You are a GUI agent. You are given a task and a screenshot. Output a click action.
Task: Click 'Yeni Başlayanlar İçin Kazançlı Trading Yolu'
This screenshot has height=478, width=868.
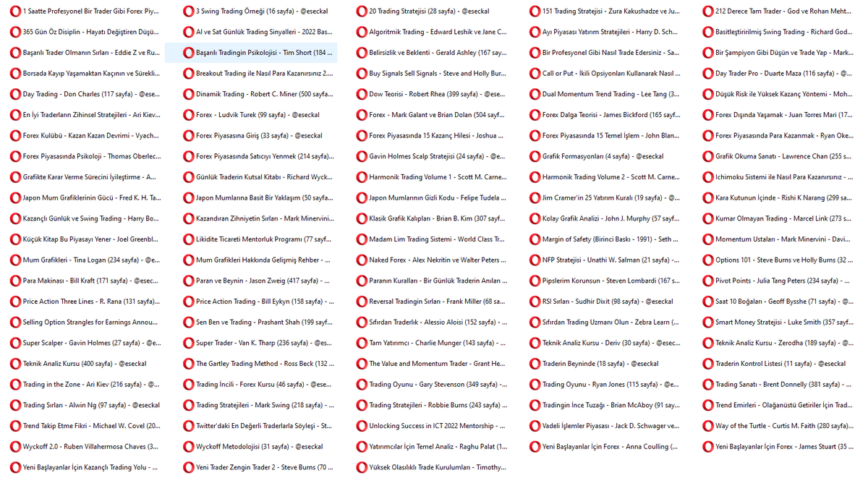[x=90, y=468]
